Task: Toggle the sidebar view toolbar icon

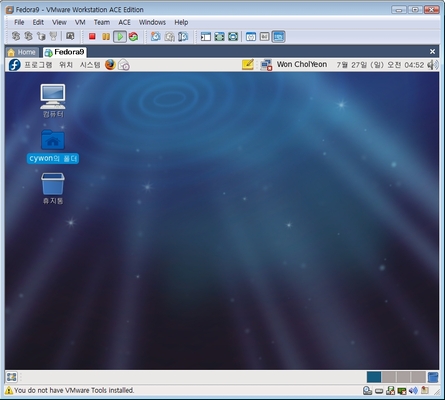Action: pyautogui.click(x=206, y=37)
